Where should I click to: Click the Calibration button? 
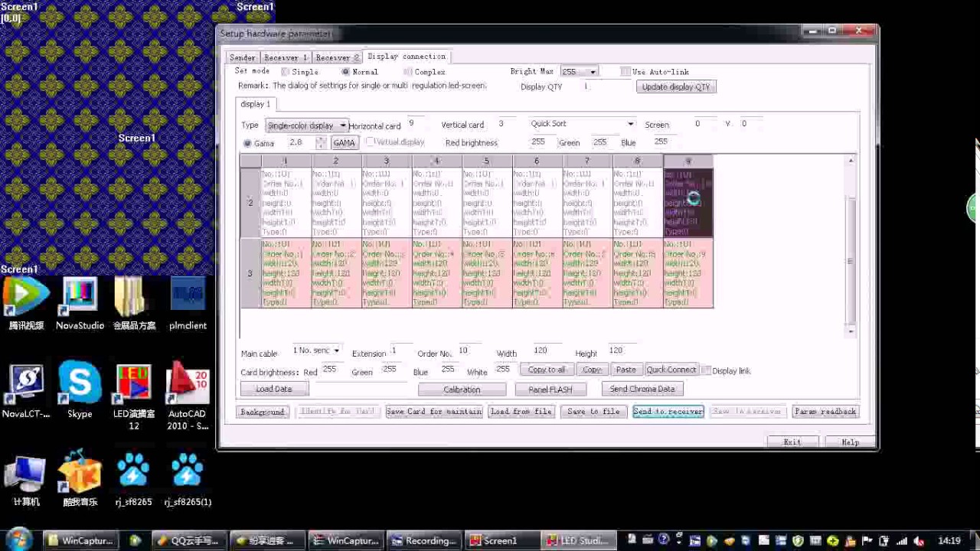[x=462, y=390]
